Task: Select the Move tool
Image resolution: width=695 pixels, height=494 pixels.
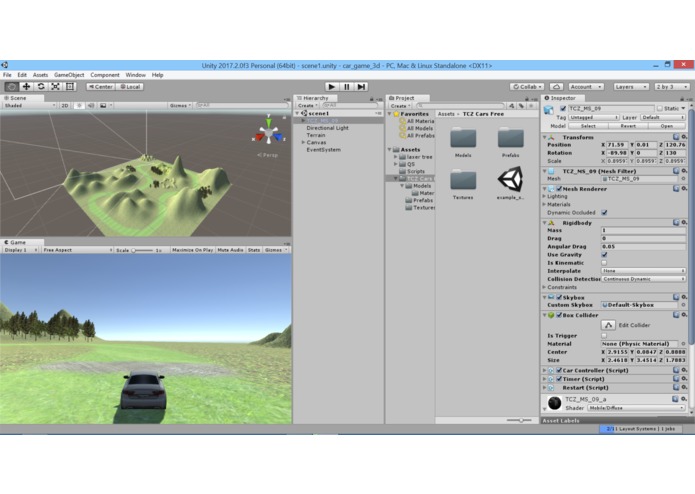Action: click(x=26, y=86)
